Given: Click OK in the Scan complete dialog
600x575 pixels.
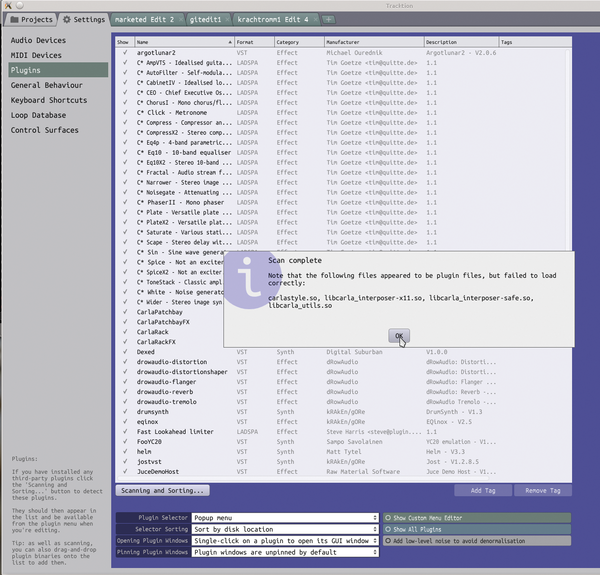Looking at the screenshot, I should pos(399,336).
